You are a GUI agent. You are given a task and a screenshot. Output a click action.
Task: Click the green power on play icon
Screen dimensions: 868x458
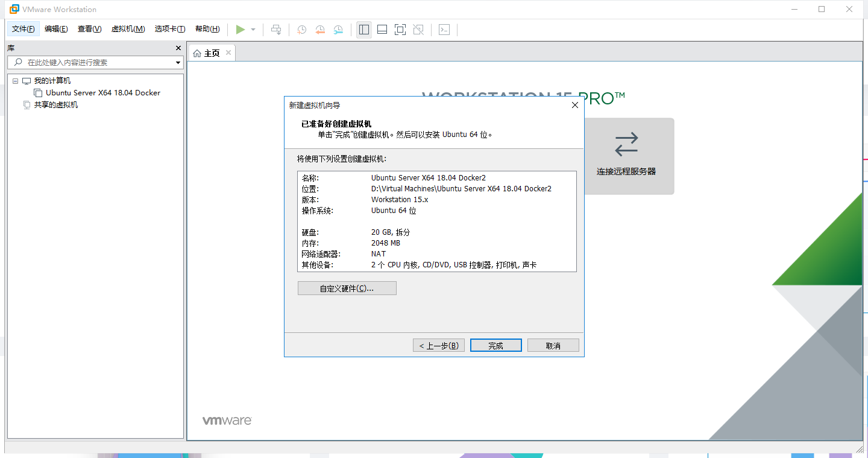click(x=241, y=30)
